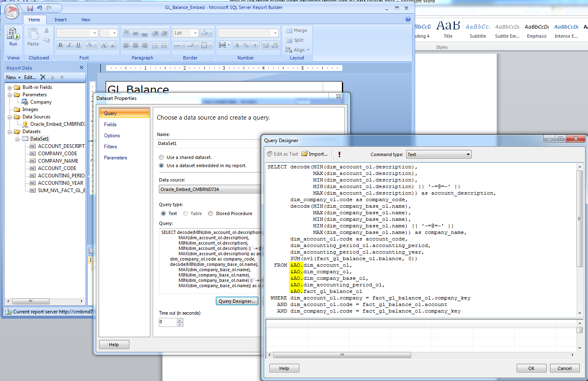
Task: Collapse the DataSet1 tree node
Action: [x=18, y=139]
